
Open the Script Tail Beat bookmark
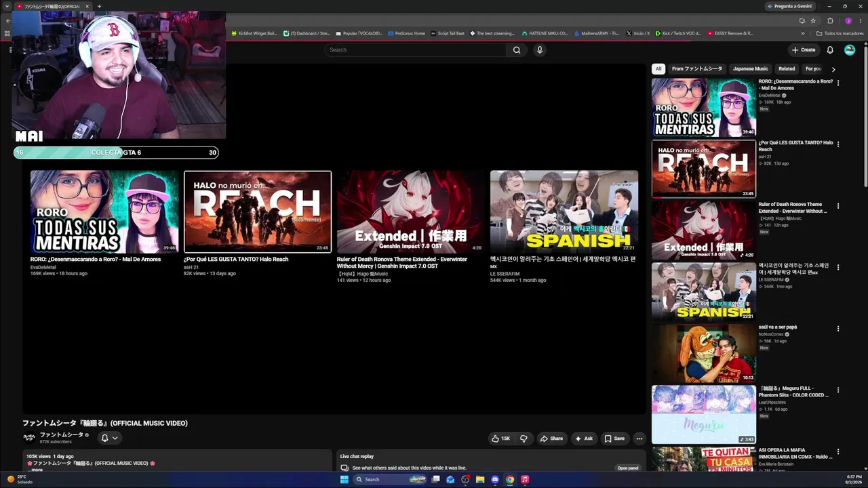click(x=448, y=33)
